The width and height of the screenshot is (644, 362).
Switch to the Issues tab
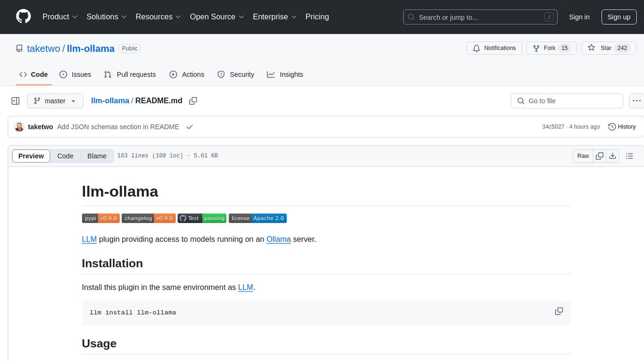click(x=75, y=74)
